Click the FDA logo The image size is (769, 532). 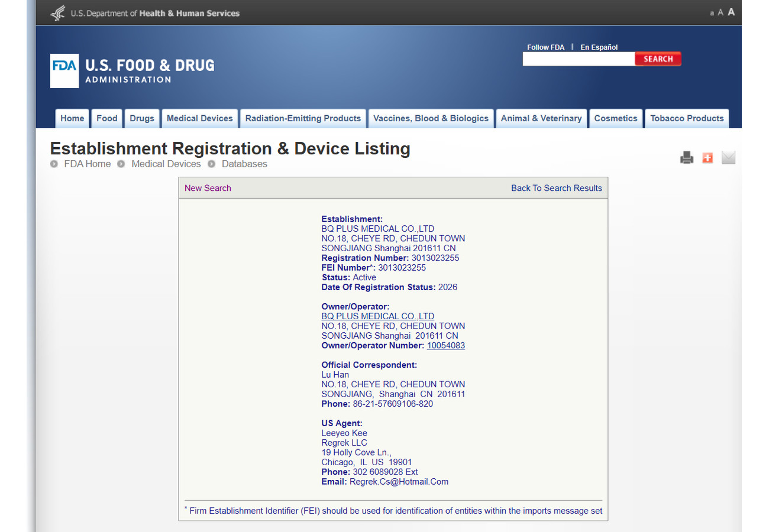coord(64,71)
